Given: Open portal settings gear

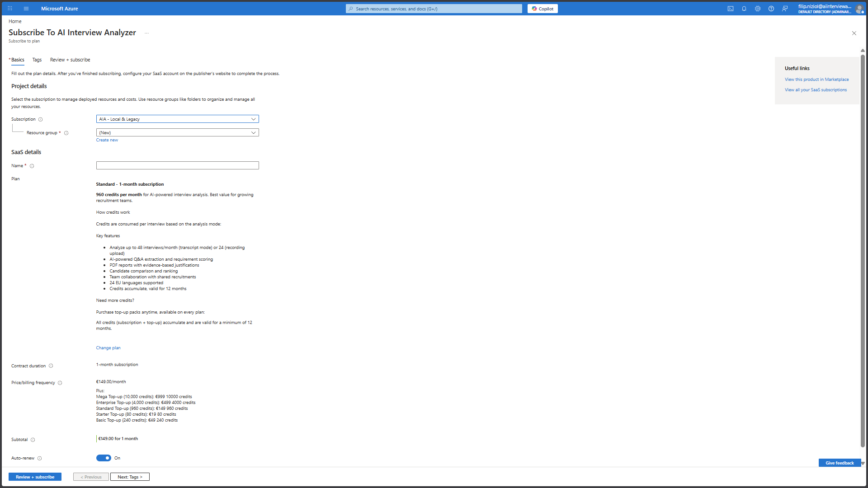Looking at the screenshot, I should (x=758, y=9).
